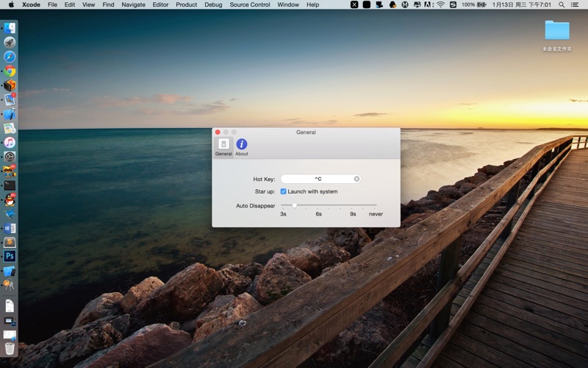Viewport: 588px width, 368px height.
Task: Open the View menu
Action: coord(88,4)
